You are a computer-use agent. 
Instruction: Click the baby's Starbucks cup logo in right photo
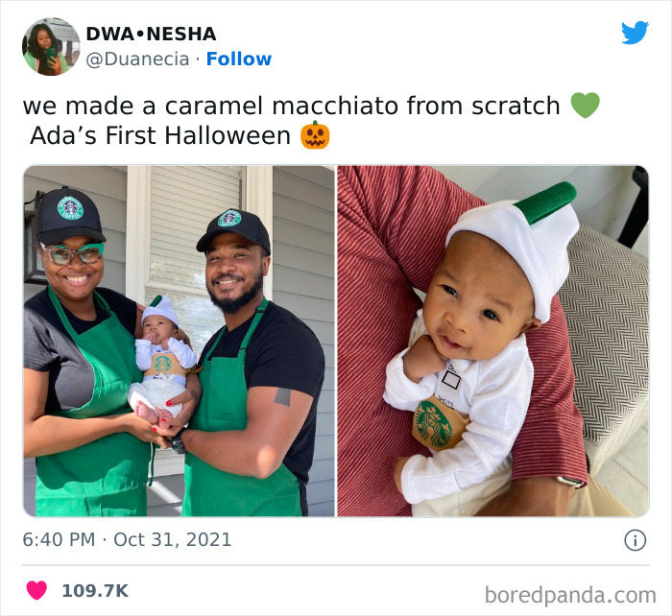point(435,423)
